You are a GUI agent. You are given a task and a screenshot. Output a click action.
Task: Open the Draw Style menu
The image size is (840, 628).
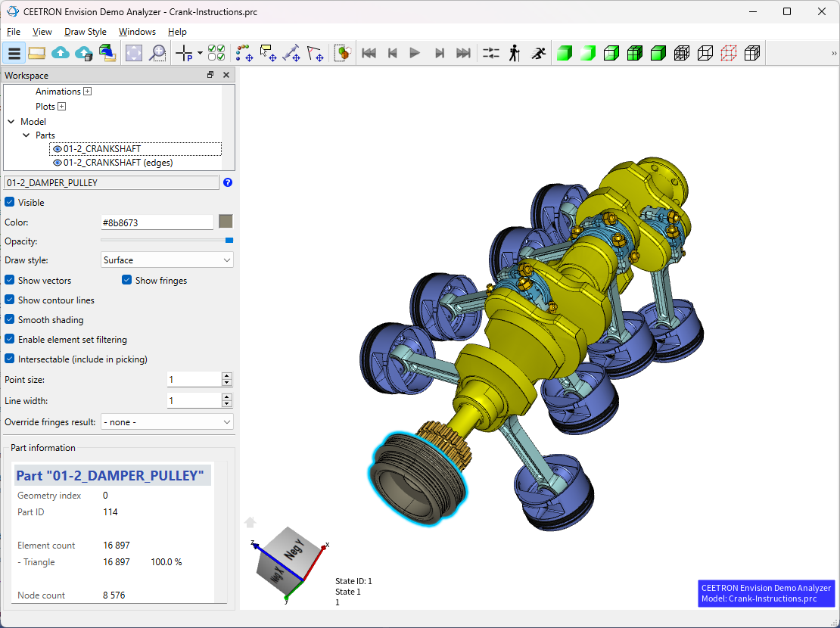(86, 32)
